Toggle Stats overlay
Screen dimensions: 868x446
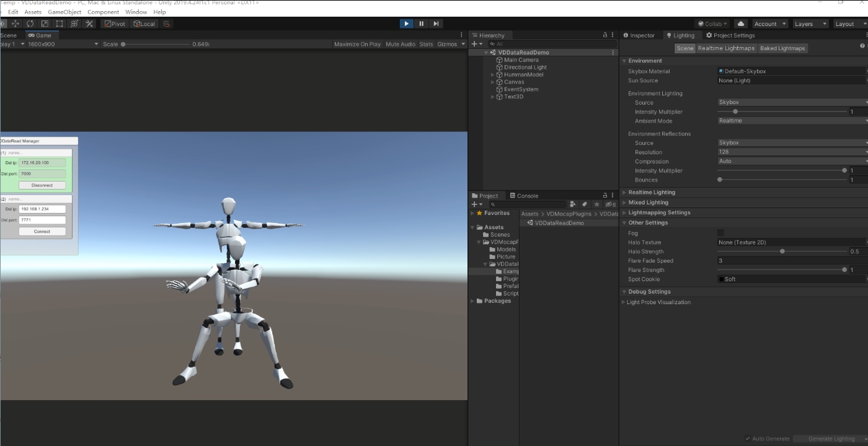tap(426, 44)
